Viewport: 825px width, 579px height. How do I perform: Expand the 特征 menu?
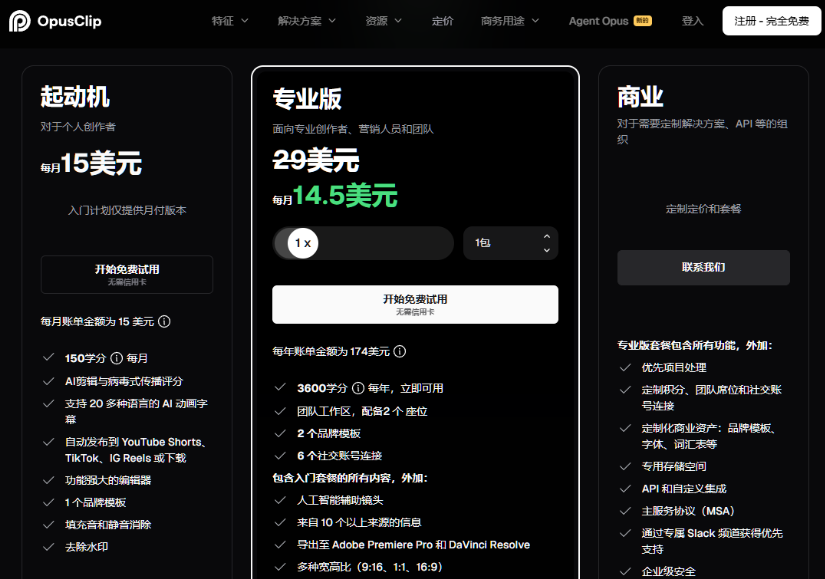[x=229, y=21]
